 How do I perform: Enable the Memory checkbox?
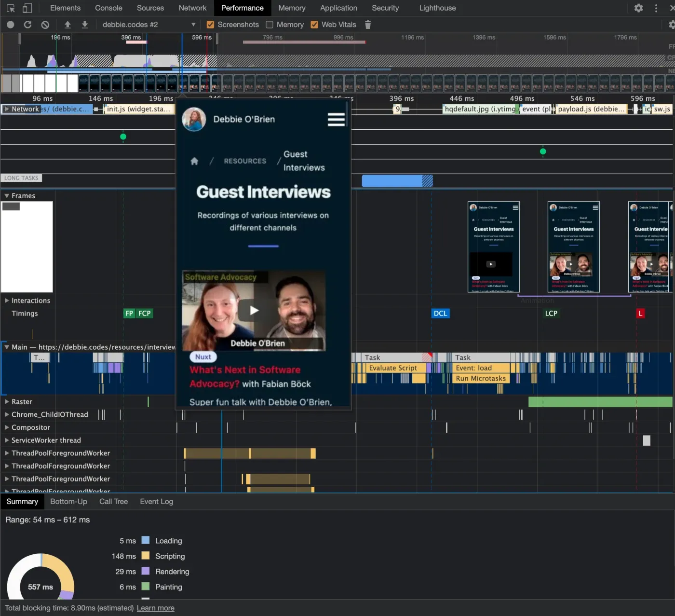(270, 25)
